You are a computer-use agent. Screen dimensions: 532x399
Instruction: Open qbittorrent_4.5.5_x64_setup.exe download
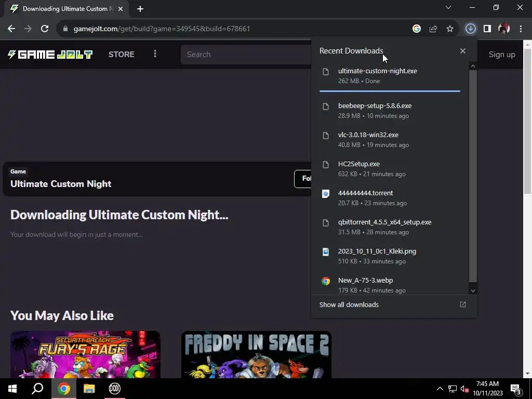[x=390, y=227]
